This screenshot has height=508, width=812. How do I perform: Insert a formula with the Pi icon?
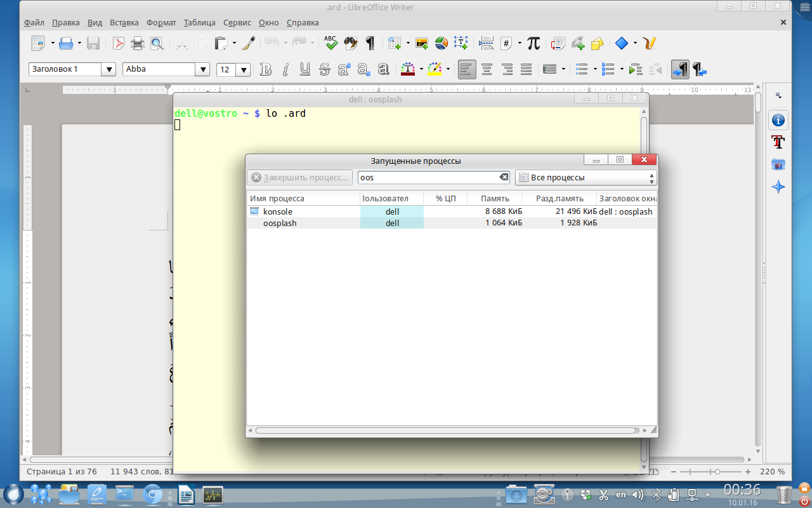coord(534,43)
